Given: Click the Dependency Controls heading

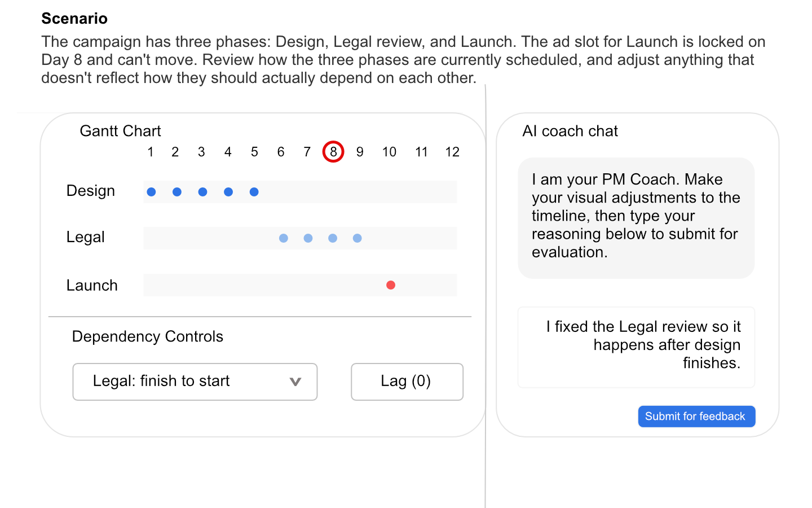Looking at the screenshot, I should 148,336.
